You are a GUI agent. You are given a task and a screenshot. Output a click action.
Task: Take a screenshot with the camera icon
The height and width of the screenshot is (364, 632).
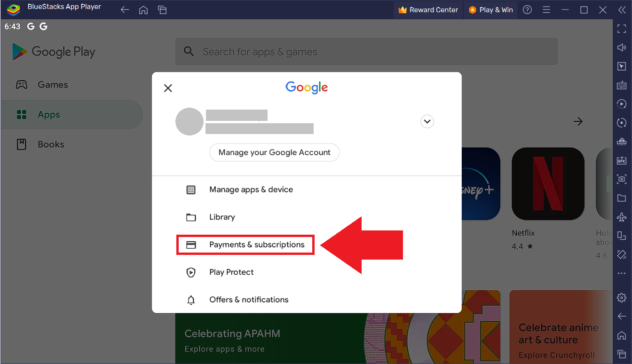click(x=622, y=179)
